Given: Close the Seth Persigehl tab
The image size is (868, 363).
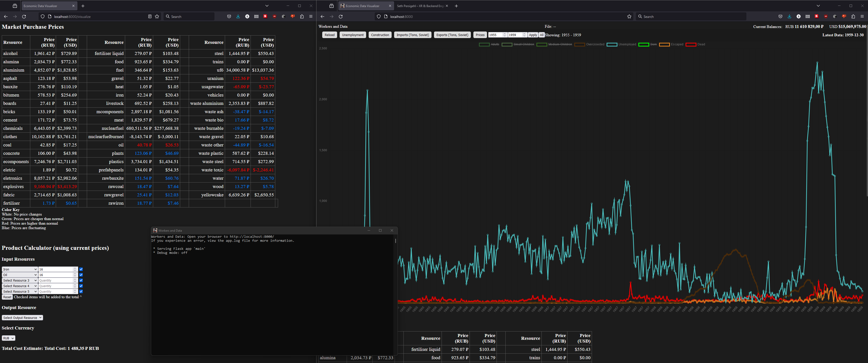Looking at the screenshot, I should pos(447,6).
